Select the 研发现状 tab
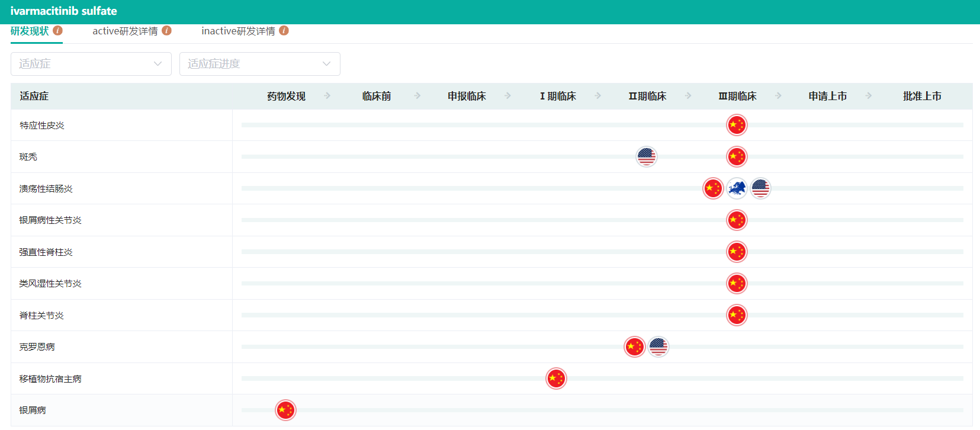 [30, 31]
